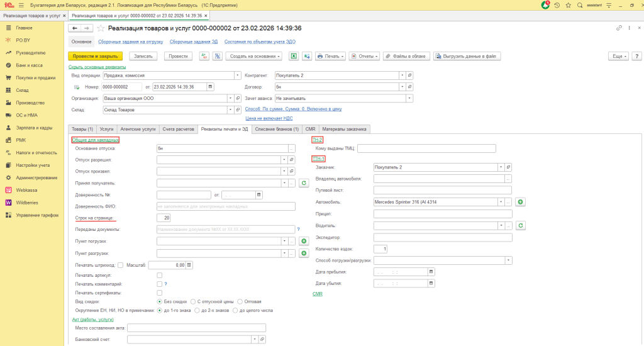Enable the Печатать артикул checkbox
Image resolution: width=644 pixels, height=346 pixels.
[x=159, y=275]
